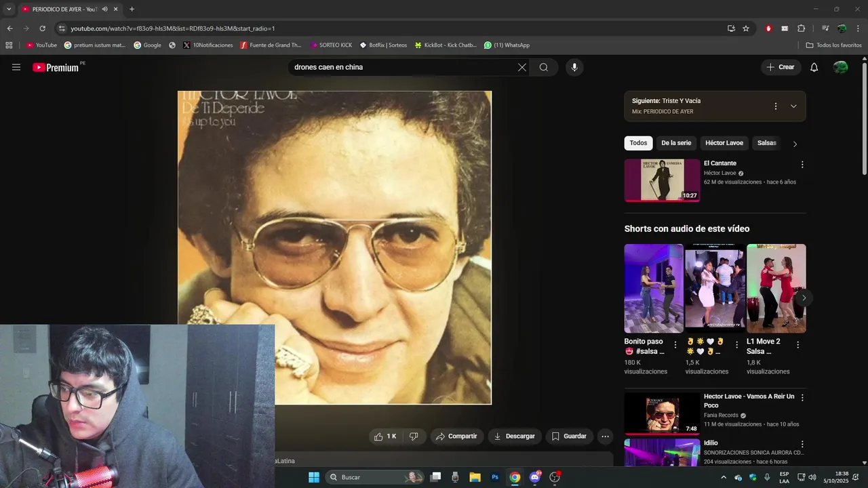The image size is (868, 488).
Task: Open Windows Start menu
Action: [314, 477]
